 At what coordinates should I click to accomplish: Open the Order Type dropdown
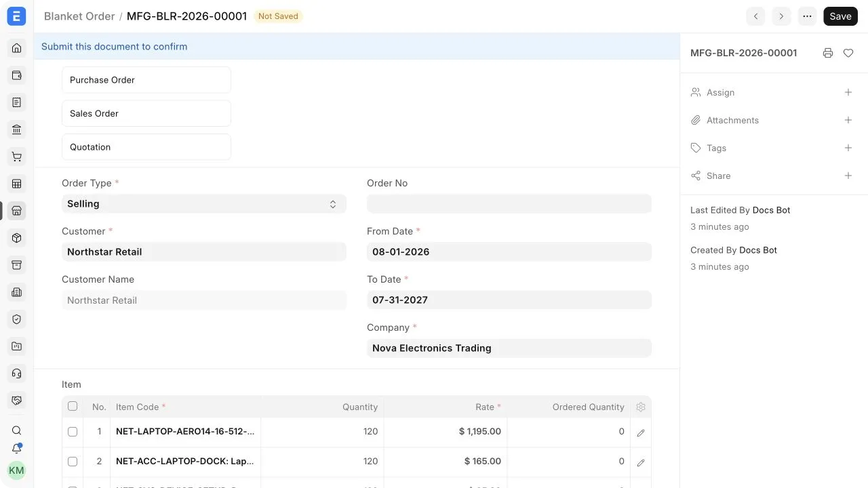(204, 204)
